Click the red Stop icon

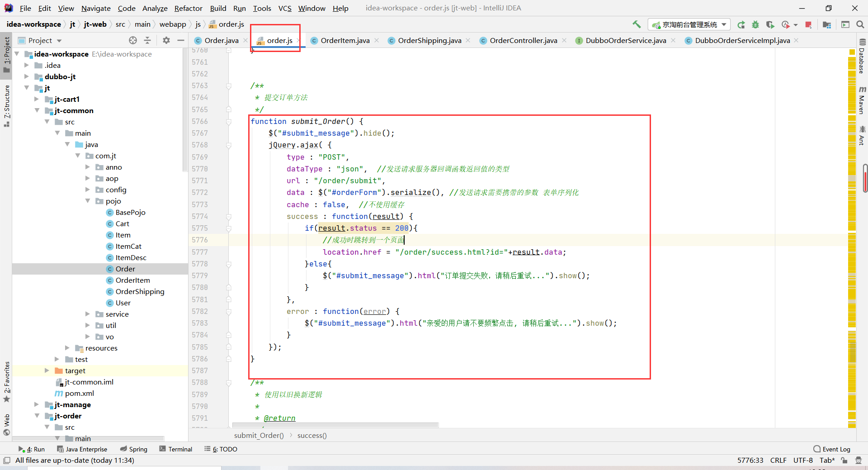tap(808, 24)
